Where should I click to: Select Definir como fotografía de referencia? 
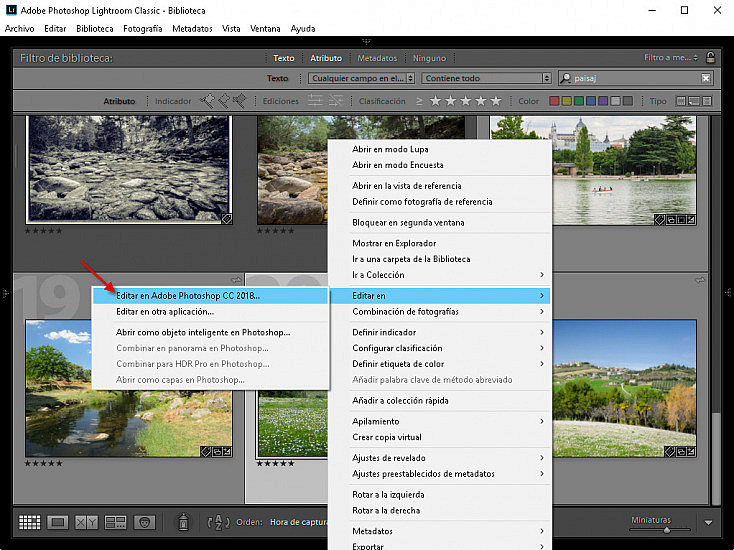[x=440, y=202]
